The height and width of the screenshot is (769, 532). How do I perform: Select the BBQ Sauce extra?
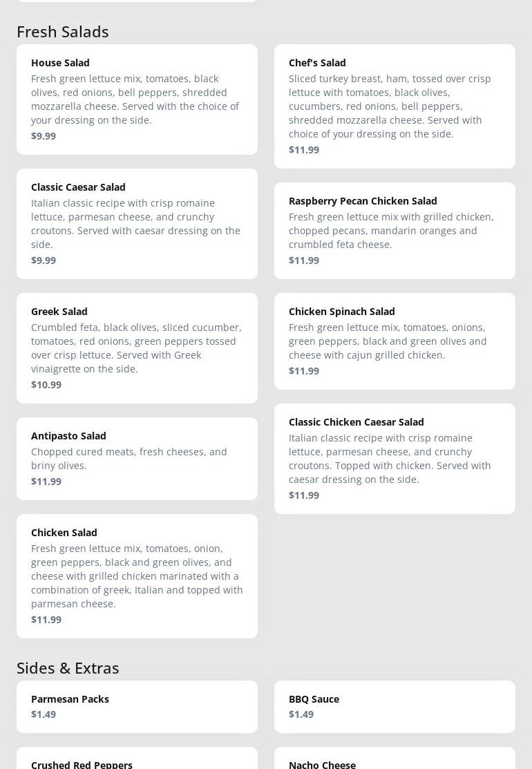tap(395, 706)
